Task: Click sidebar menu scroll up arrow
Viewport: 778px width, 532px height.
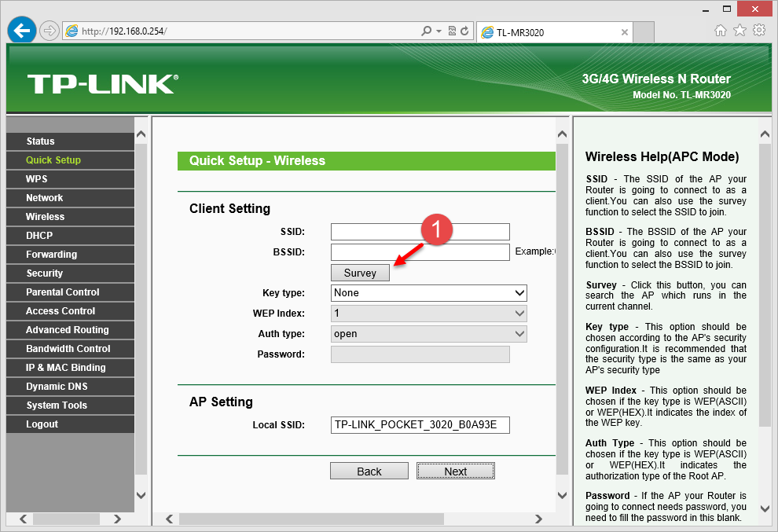Action: click(141, 134)
